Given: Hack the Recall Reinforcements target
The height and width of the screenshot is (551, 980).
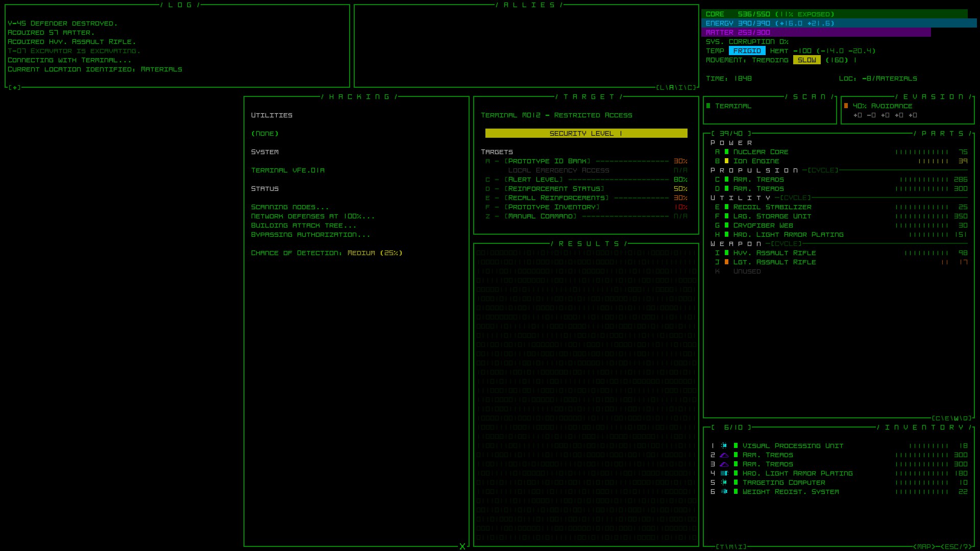Looking at the screenshot, I should [x=586, y=198].
